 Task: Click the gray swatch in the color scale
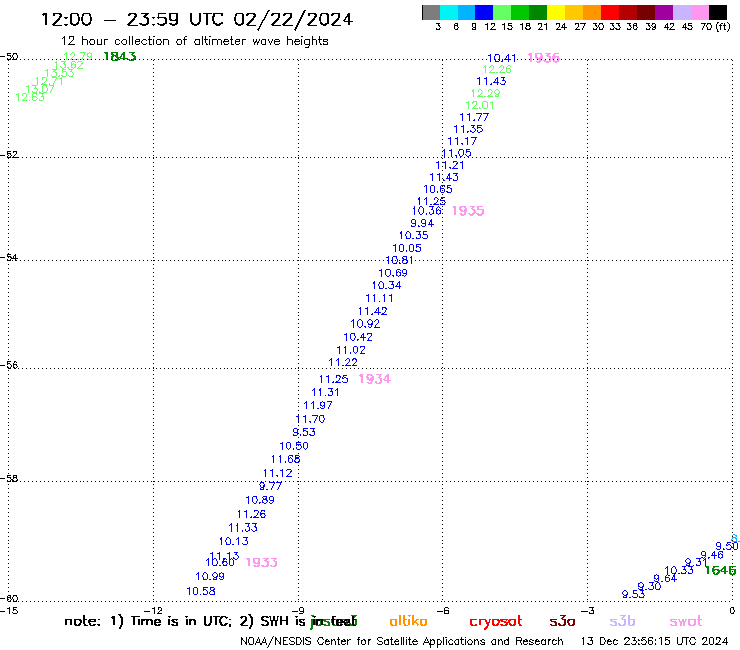click(431, 12)
